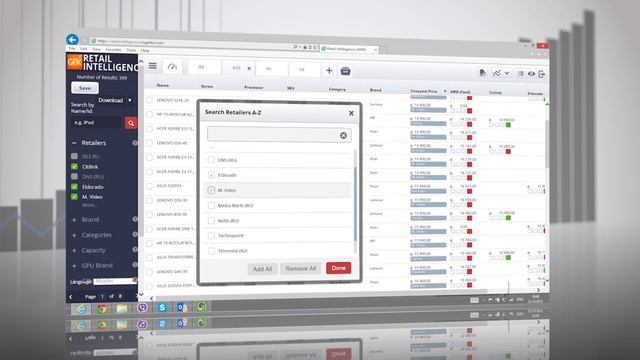Click Add All in the dialog
Screen dimensions: 640x360
coord(262,269)
